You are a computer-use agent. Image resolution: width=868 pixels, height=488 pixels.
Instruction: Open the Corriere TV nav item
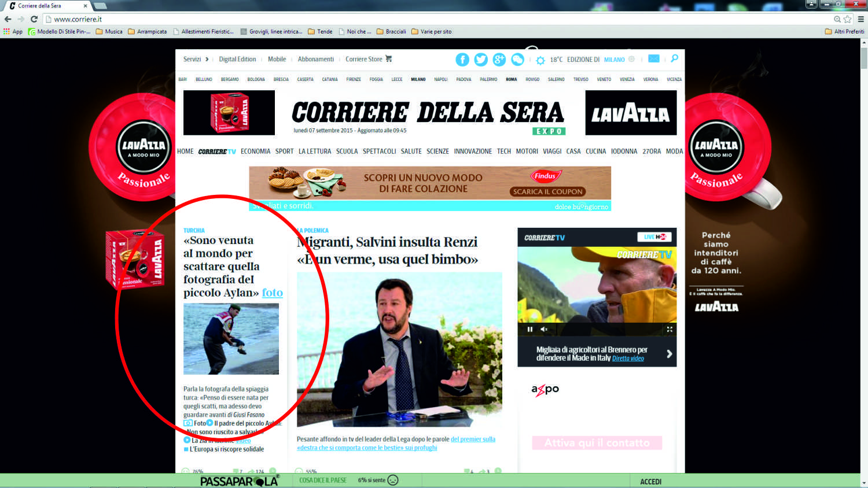pyautogui.click(x=217, y=151)
